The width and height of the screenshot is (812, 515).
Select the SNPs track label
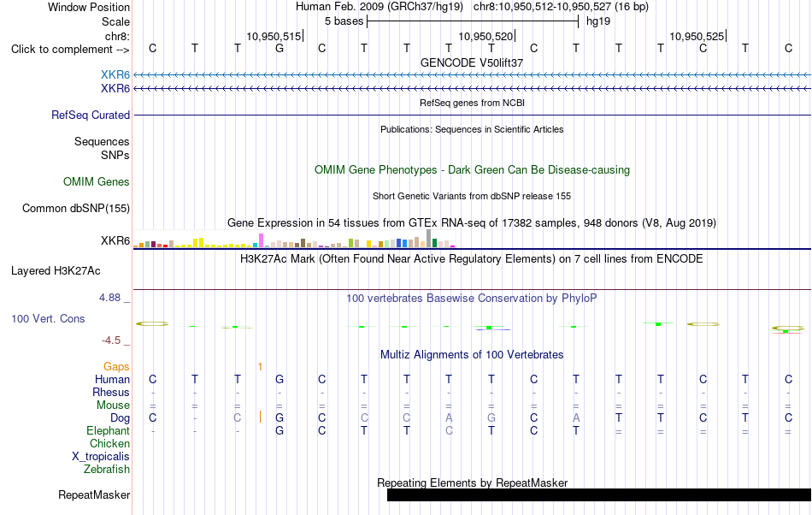pos(115,155)
